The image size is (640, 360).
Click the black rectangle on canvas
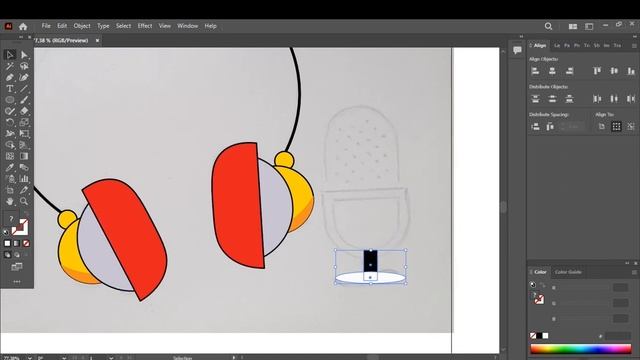point(370,261)
